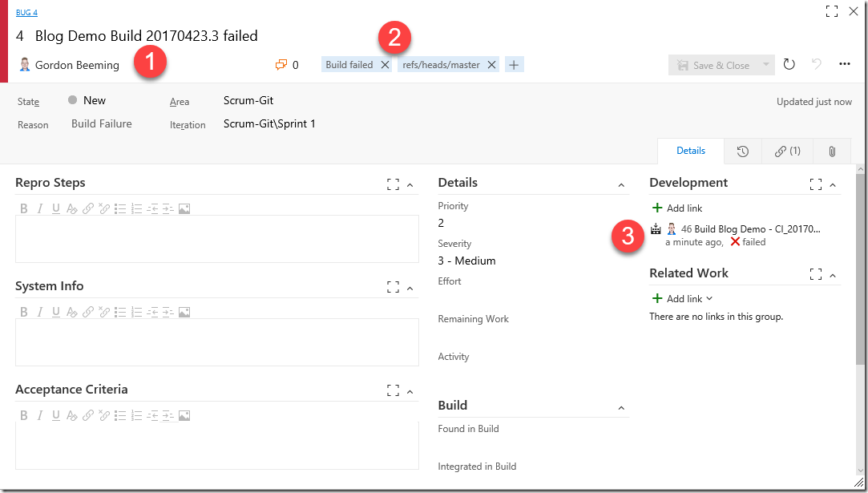
Task: Collapse the Details group
Action: click(x=621, y=185)
